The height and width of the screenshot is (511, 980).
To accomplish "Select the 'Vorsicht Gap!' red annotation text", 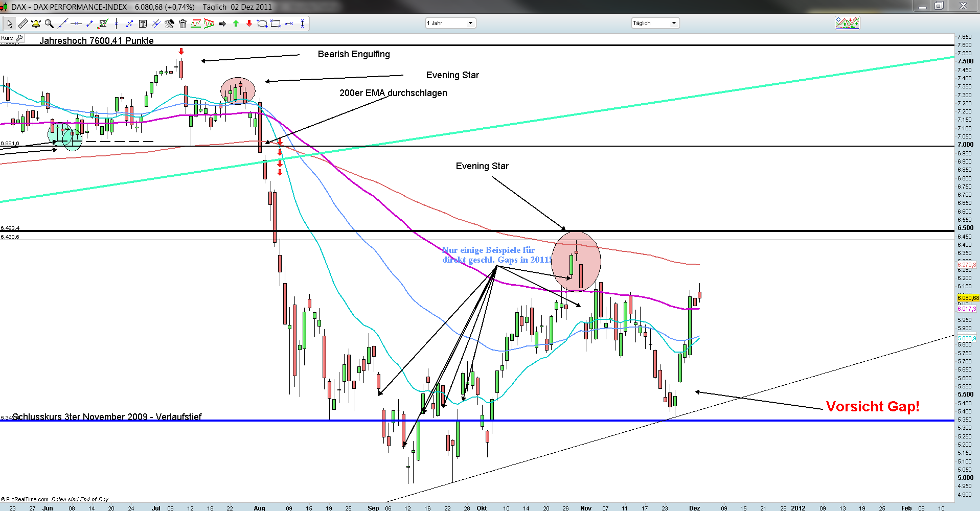I will pos(872,407).
